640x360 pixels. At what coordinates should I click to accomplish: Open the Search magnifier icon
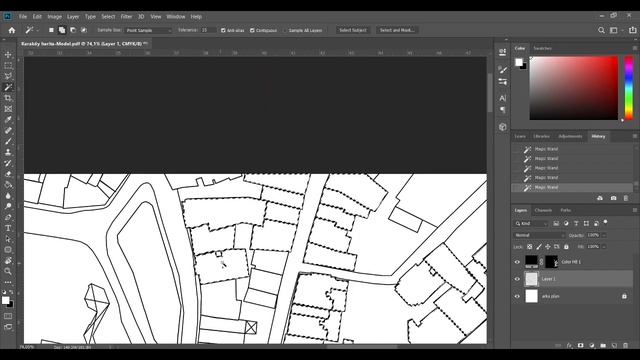(x=601, y=30)
